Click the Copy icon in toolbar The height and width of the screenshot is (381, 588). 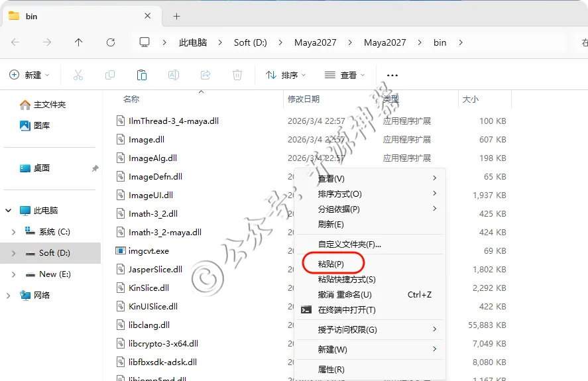click(x=110, y=76)
